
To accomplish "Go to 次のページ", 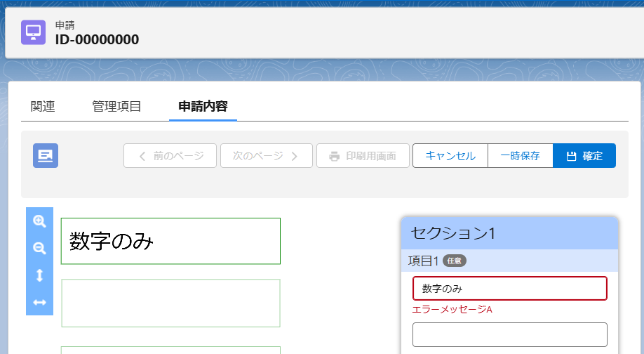I will coord(267,155).
